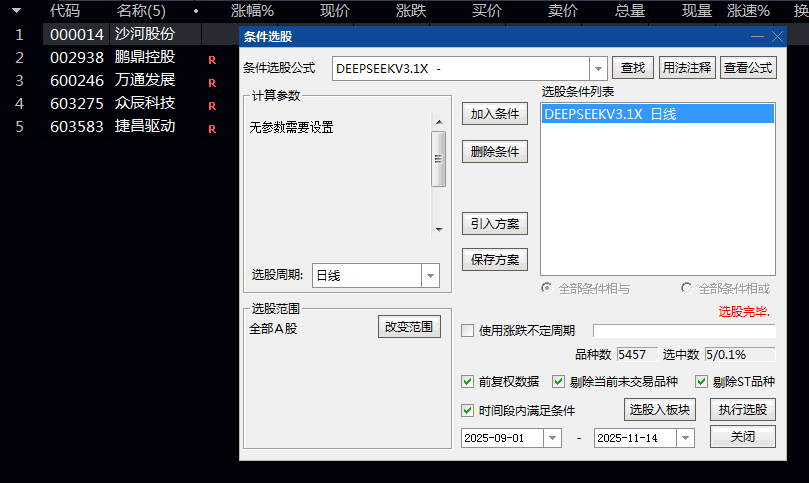Image resolution: width=809 pixels, height=483 pixels.
Task: Select stock name 捷昌驱动
Action: [x=145, y=126]
